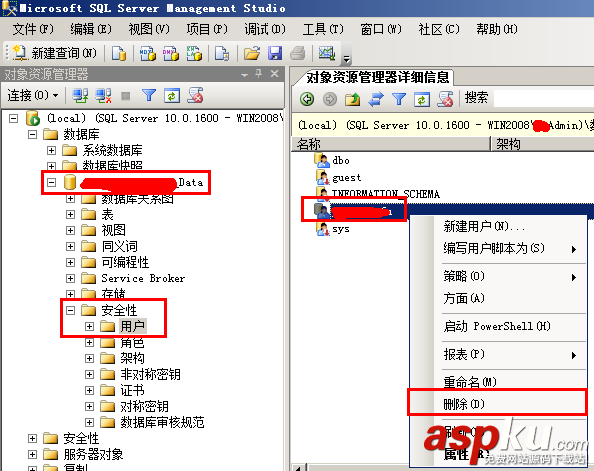This screenshot has height=471, width=594.
Task: Click the script icon in Object Explorer toolbar
Action: tap(195, 95)
